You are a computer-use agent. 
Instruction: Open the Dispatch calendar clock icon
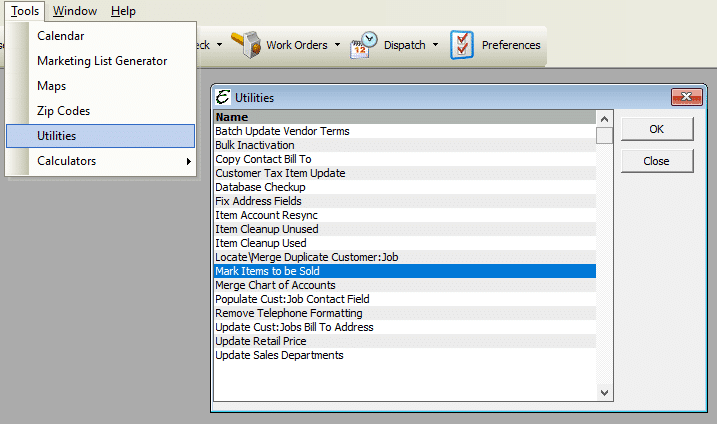click(x=364, y=45)
